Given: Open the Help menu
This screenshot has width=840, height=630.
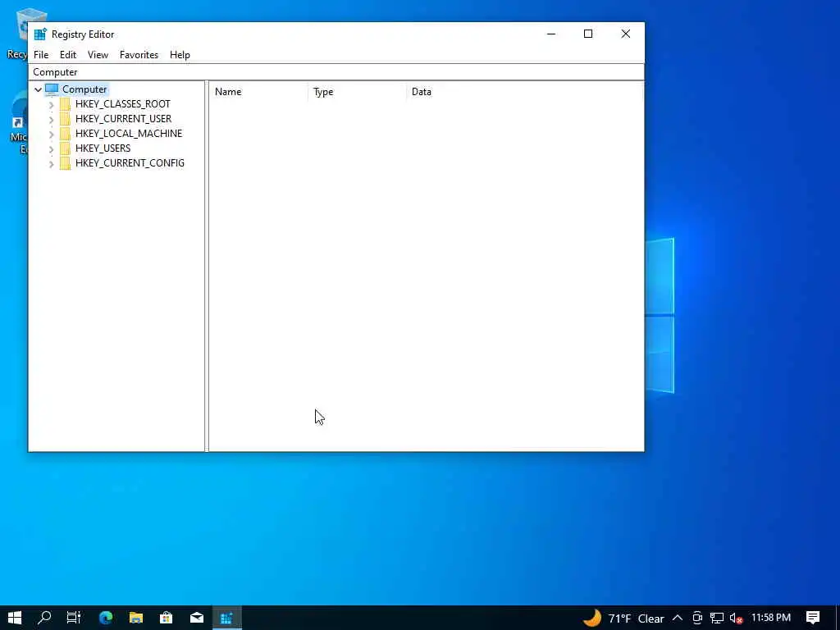Looking at the screenshot, I should coord(180,55).
